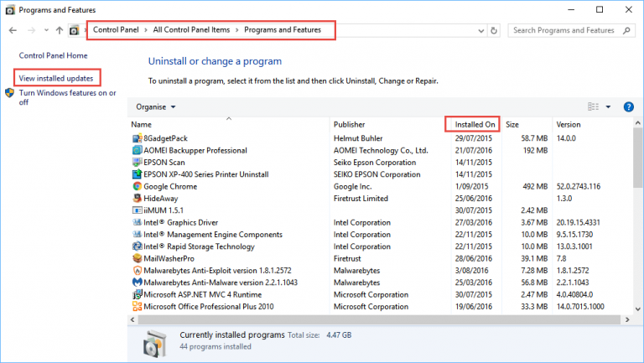
Task: Click the Malwarebytes Anti-Exploit icon
Action: click(x=138, y=271)
